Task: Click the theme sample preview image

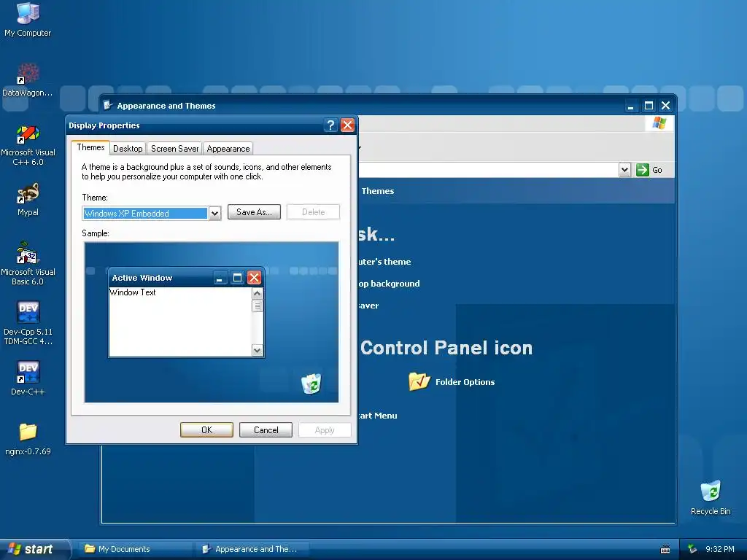Action: [x=212, y=322]
